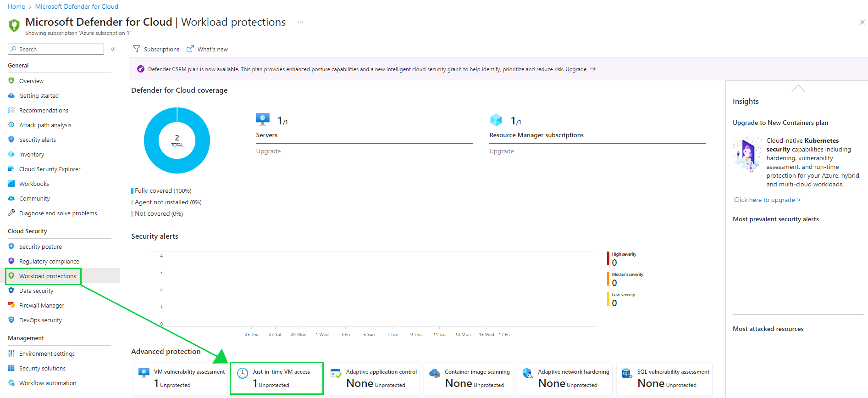This screenshot has height=398, width=868.
Task: Click the Workflow automation gear icon
Action: (x=11, y=383)
